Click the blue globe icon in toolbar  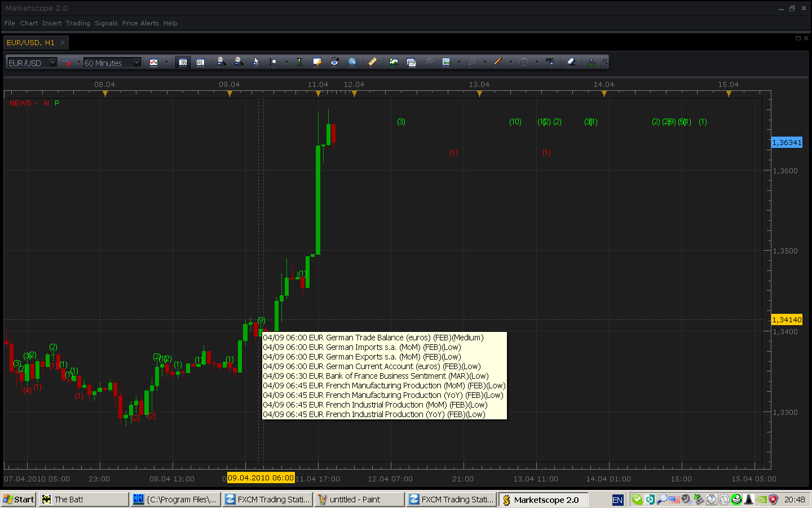352,62
